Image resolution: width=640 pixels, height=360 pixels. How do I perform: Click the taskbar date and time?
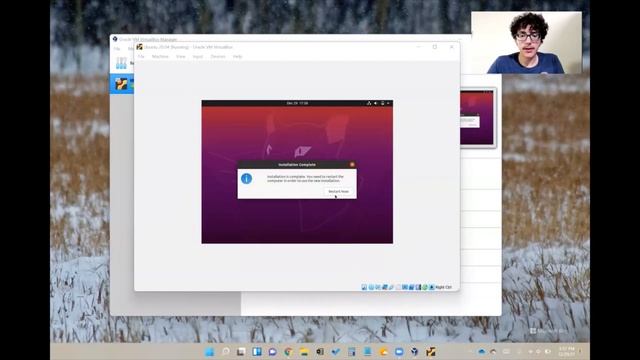[567, 351]
